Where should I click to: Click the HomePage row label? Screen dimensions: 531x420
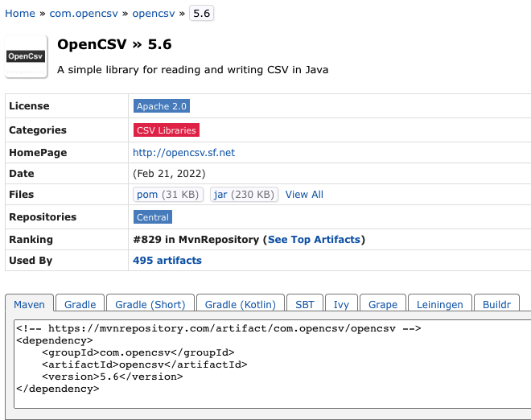point(38,153)
